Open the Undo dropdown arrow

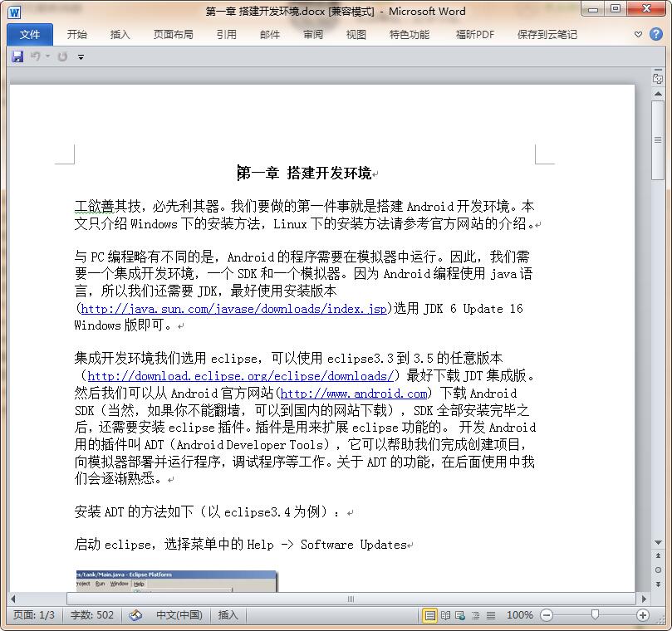[48, 56]
